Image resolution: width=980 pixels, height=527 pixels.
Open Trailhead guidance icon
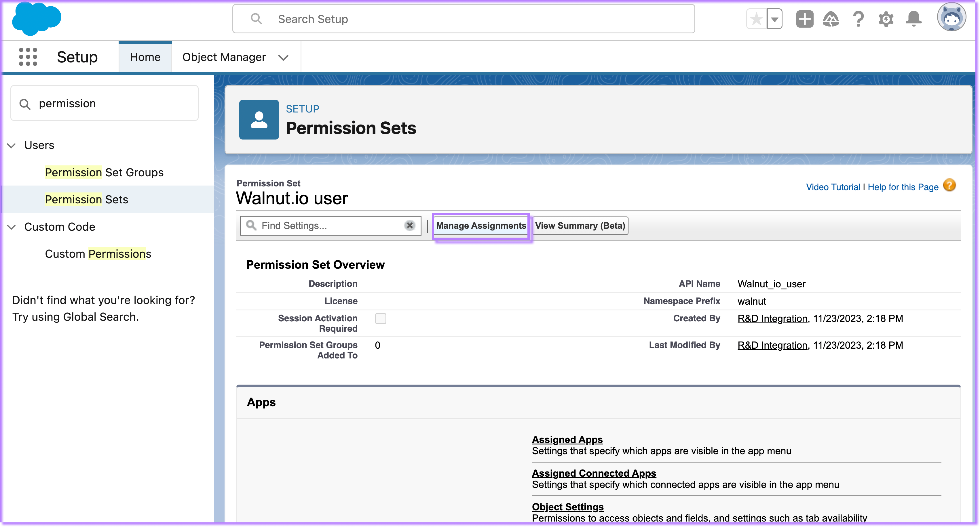[x=831, y=19]
